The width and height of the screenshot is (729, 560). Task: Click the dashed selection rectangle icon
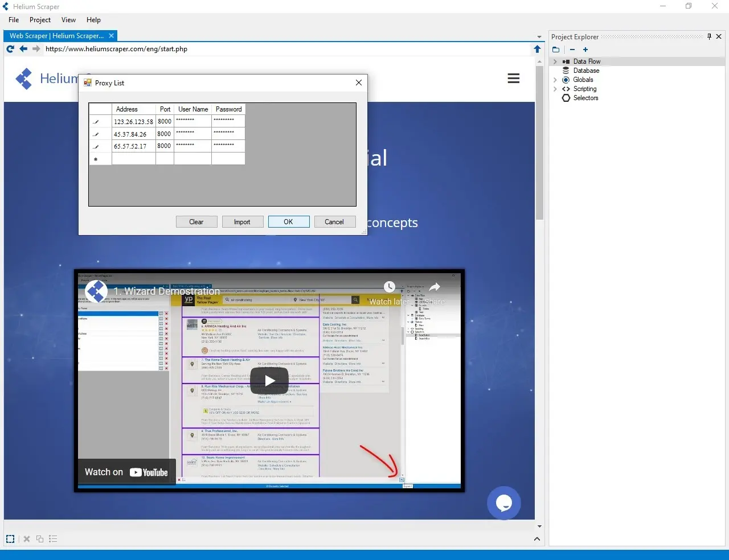coord(10,539)
